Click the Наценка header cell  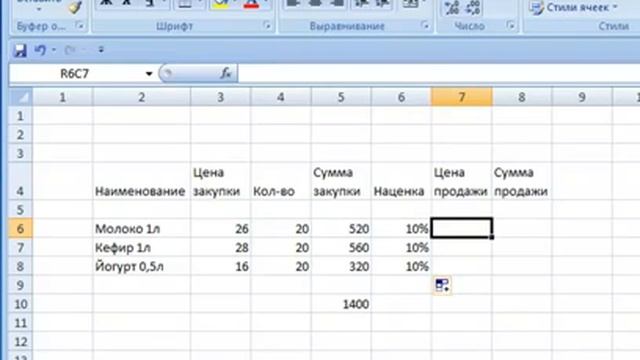[401, 181]
